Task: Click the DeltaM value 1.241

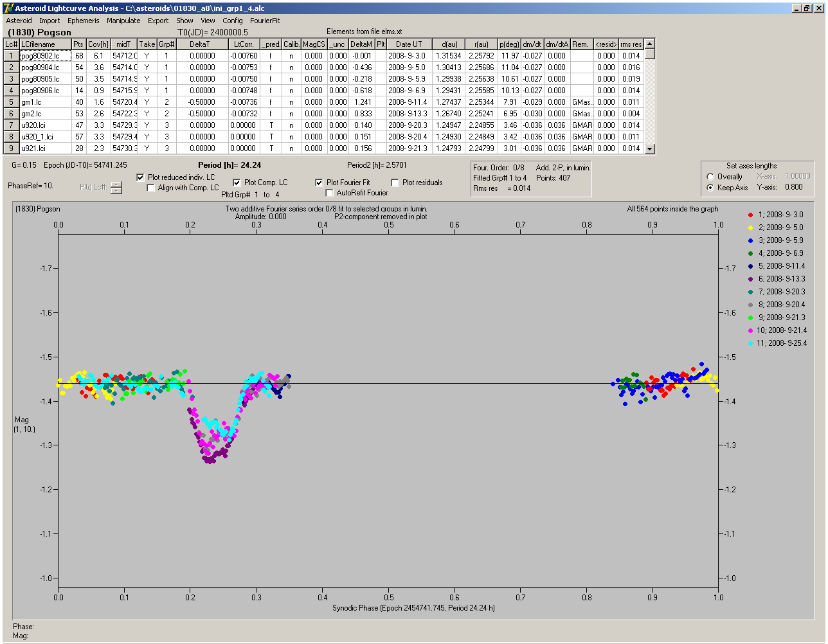Action: pos(363,102)
